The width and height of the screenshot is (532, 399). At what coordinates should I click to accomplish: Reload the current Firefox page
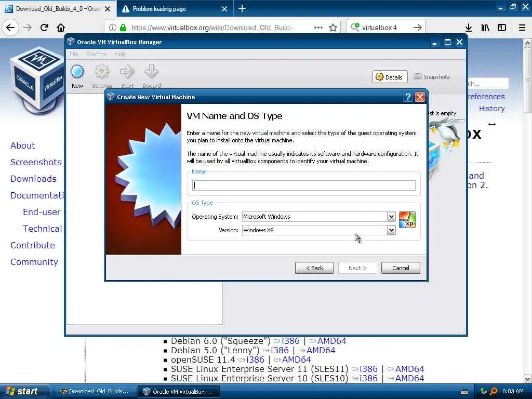45,28
